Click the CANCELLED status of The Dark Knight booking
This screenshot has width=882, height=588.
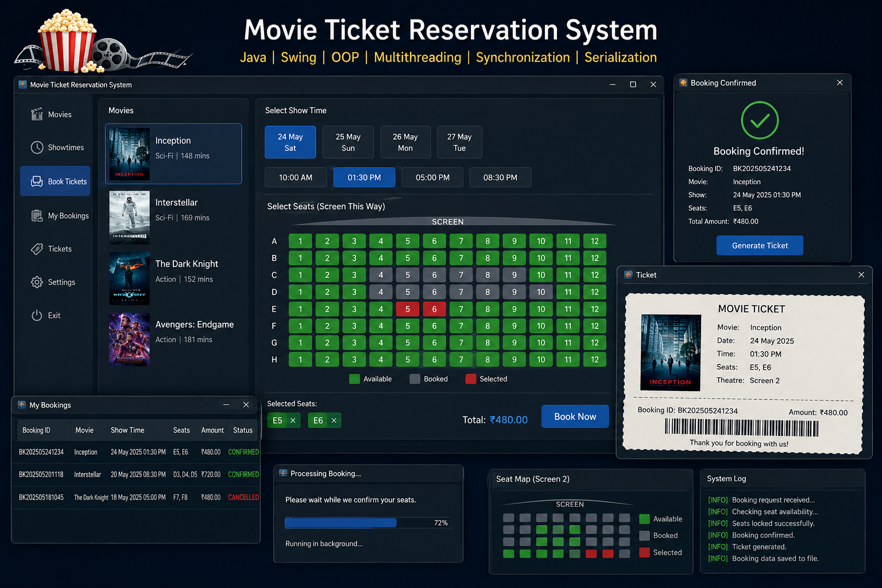[x=243, y=497]
